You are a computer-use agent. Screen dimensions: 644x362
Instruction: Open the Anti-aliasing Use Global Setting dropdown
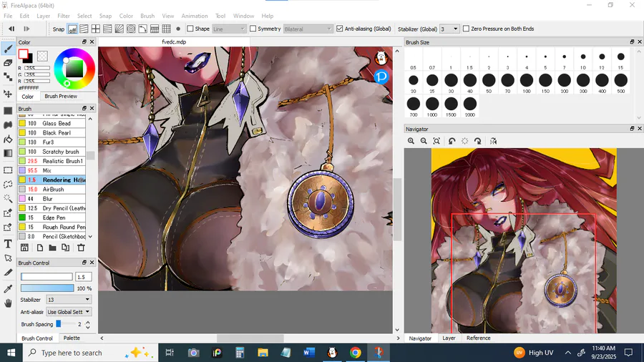[x=69, y=312]
